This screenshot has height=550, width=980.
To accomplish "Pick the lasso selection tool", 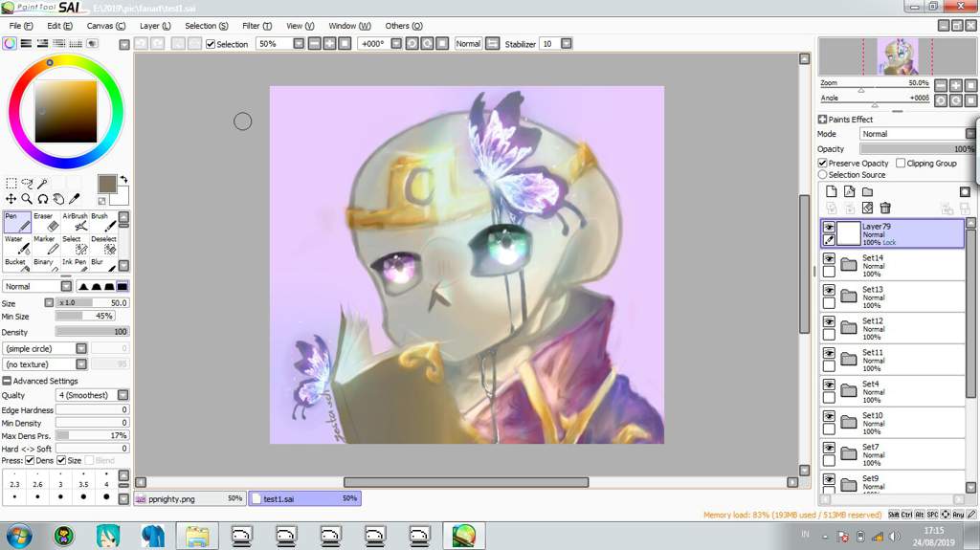I will tap(27, 183).
